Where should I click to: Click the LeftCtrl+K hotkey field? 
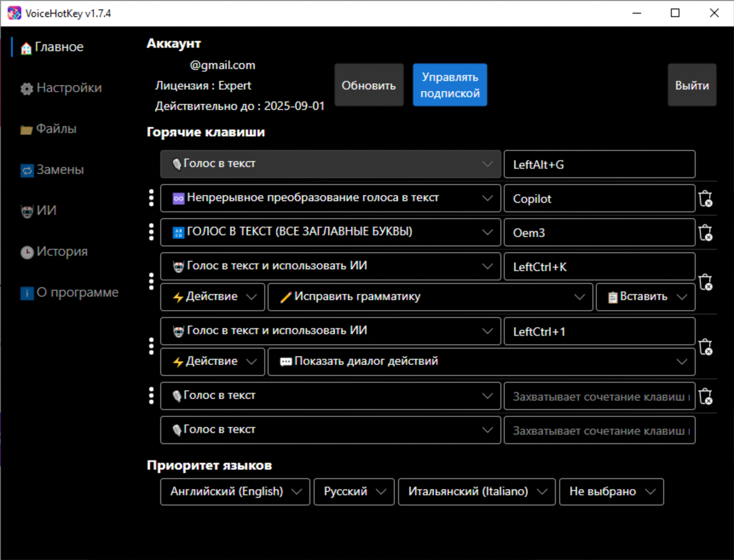pos(599,266)
